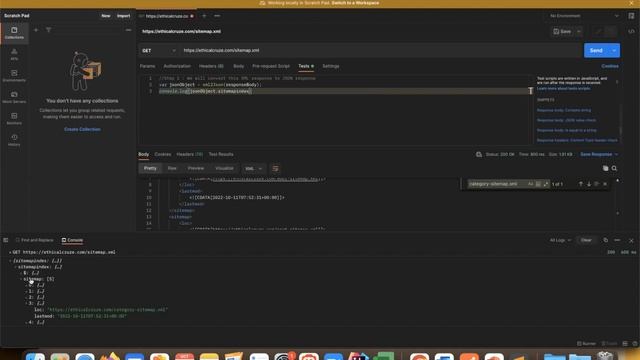Open the XML format dropdown
The height and width of the screenshot is (360, 640).
[x=253, y=169]
